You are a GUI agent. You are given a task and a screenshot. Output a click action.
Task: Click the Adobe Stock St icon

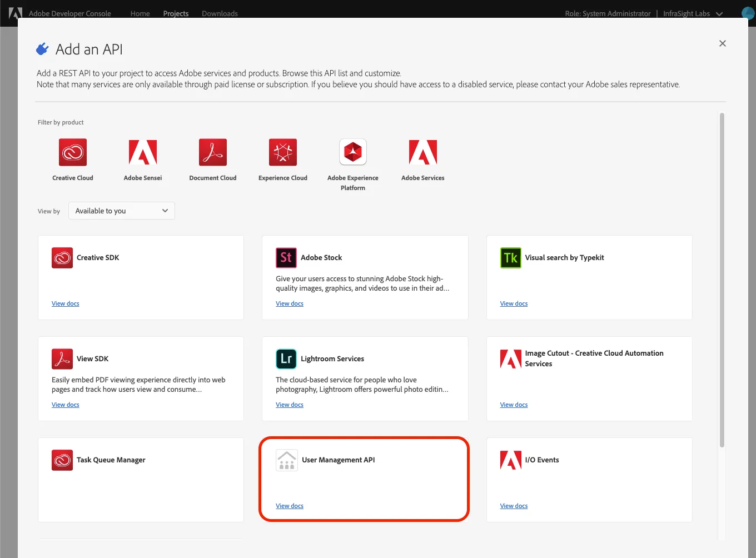point(286,258)
